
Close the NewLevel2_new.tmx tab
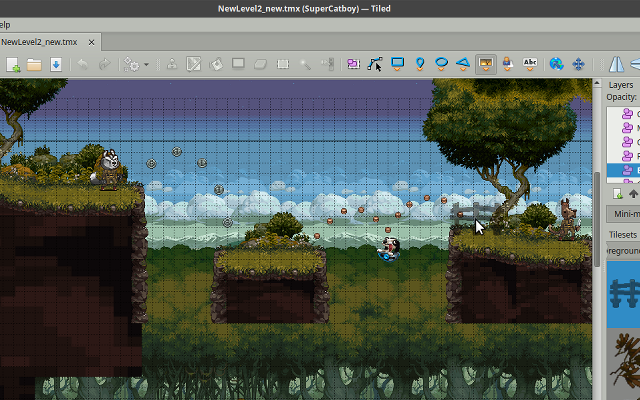(91, 42)
